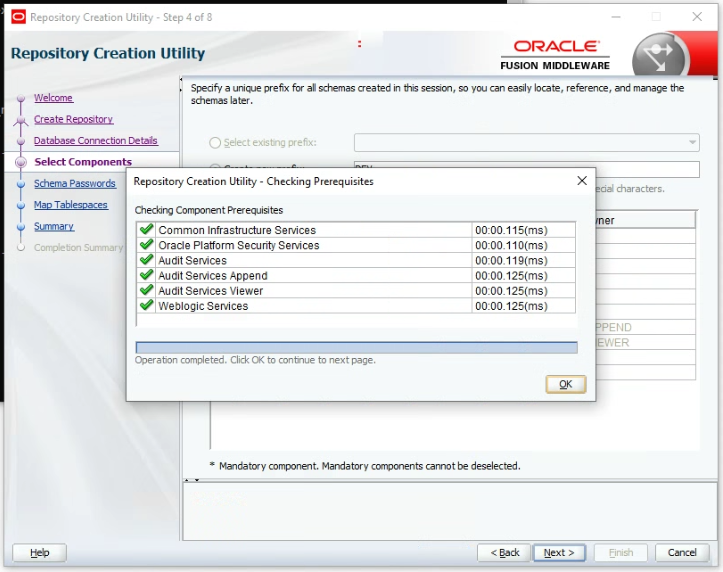
Task: Open the Summary step link
Action: (54, 226)
